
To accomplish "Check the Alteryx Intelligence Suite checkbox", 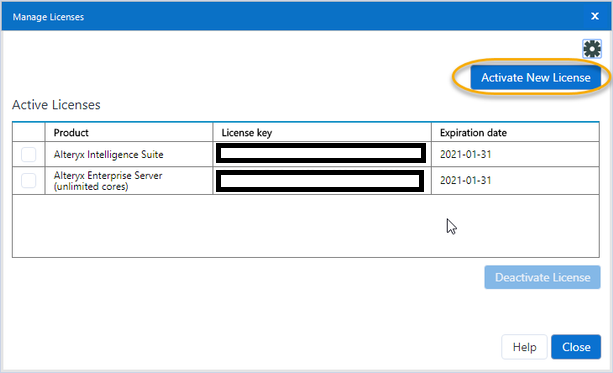I will click(29, 154).
